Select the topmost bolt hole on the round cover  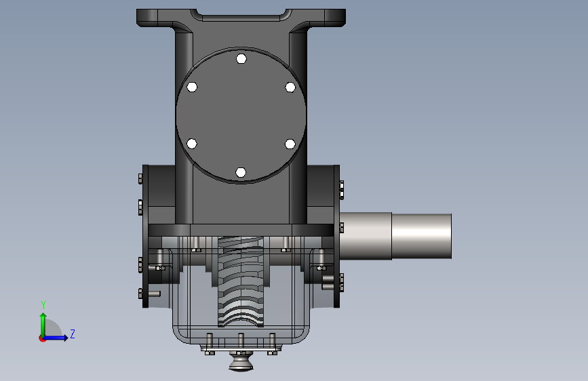pyautogui.click(x=241, y=59)
